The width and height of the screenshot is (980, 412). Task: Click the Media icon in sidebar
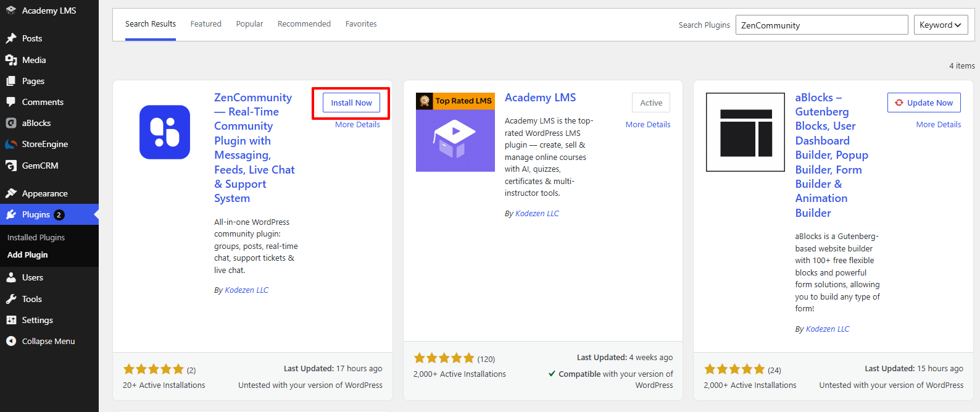(x=11, y=60)
